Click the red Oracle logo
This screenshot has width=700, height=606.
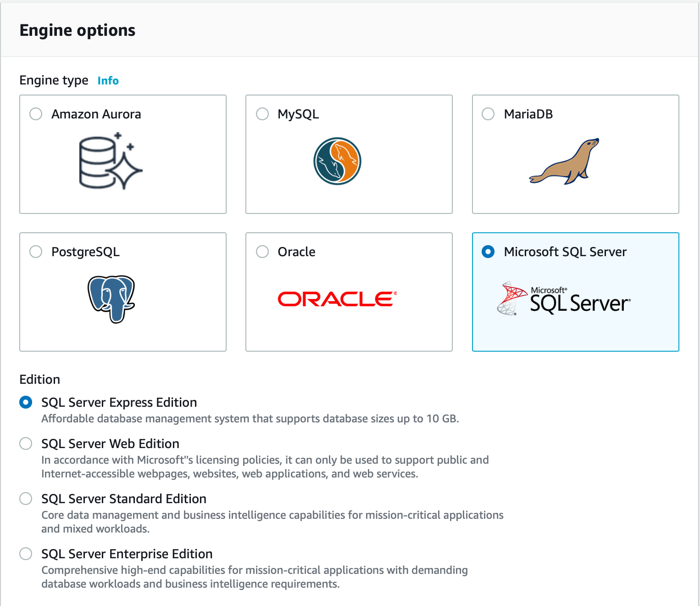pos(337,299)
